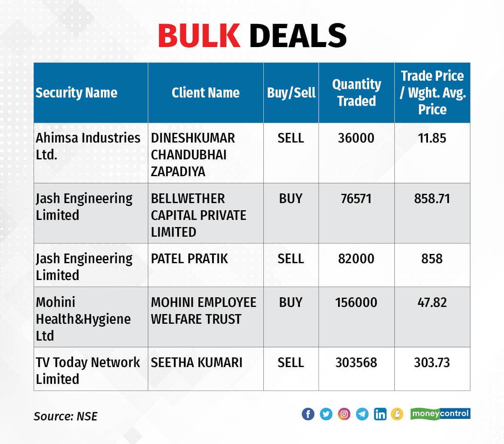Click the Buy/Sell column header
The height and width of the screenshot is (444, 504).
click(291, 92)
